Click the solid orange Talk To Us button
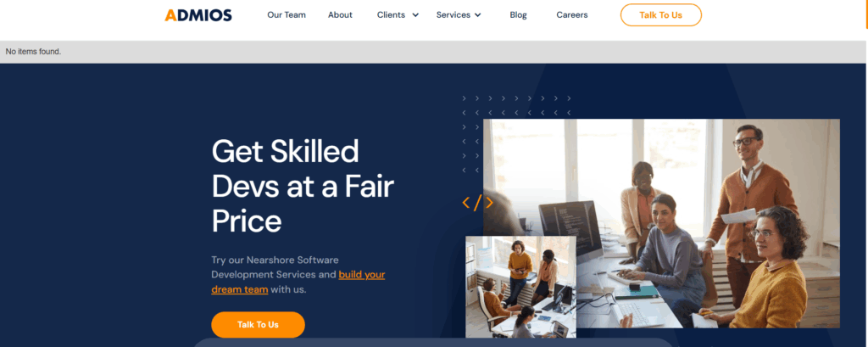The height and width of the screenshot is (347, 868). (258, 324)
